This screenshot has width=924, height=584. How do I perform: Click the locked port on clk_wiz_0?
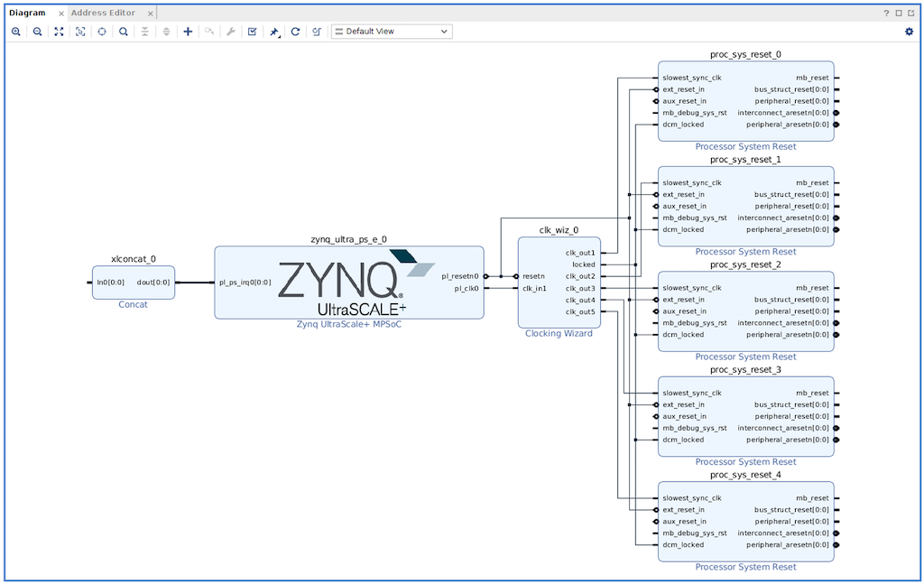(x=584, y=264)
